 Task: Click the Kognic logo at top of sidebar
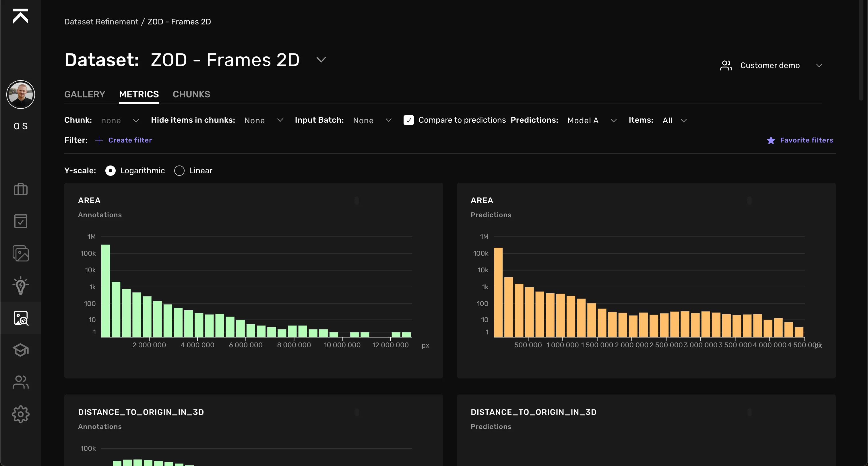tap(21, 16)
